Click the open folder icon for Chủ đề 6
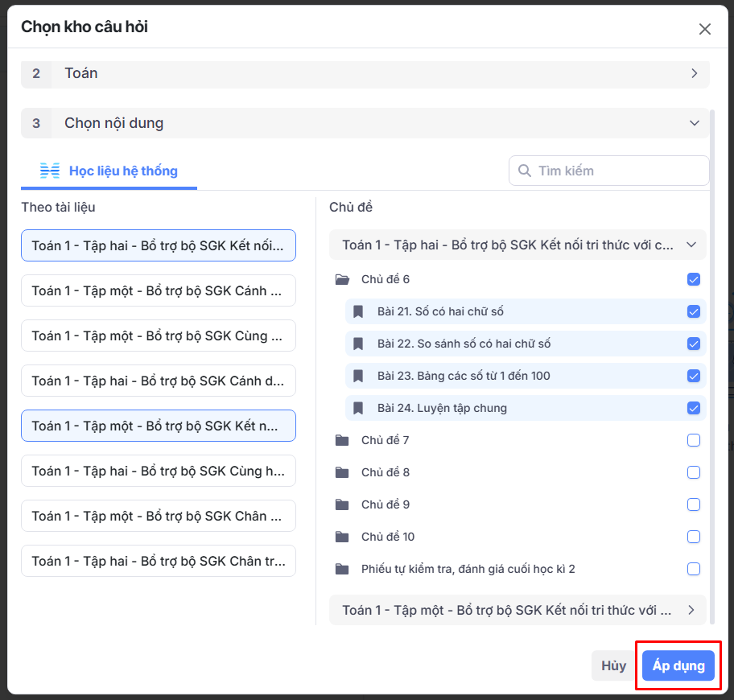Screen dimensions: 734x700 pos(342,279)
